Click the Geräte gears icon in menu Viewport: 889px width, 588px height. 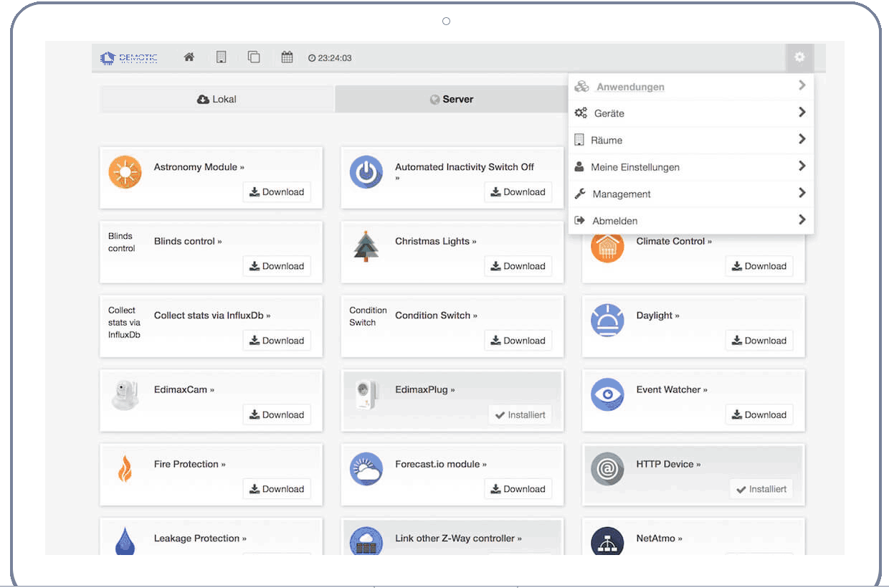pos(581,113)
